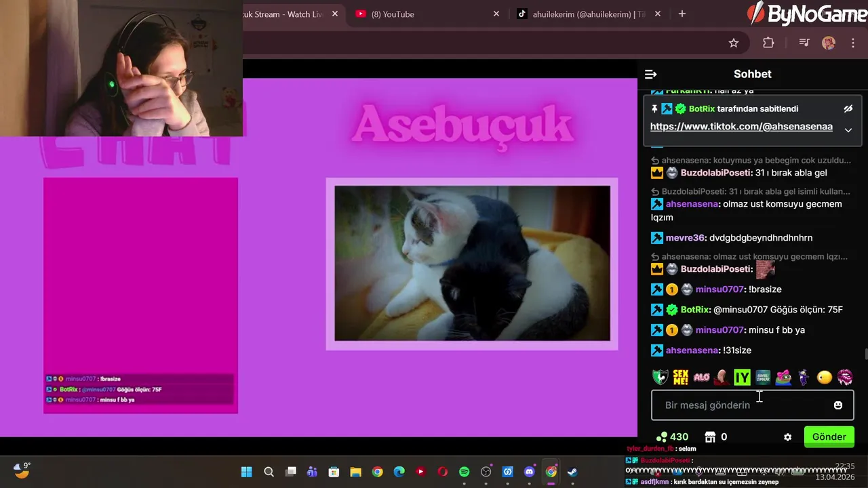
Task: Open the browser extensions puzzle icon
Action: tap(768, 43)
